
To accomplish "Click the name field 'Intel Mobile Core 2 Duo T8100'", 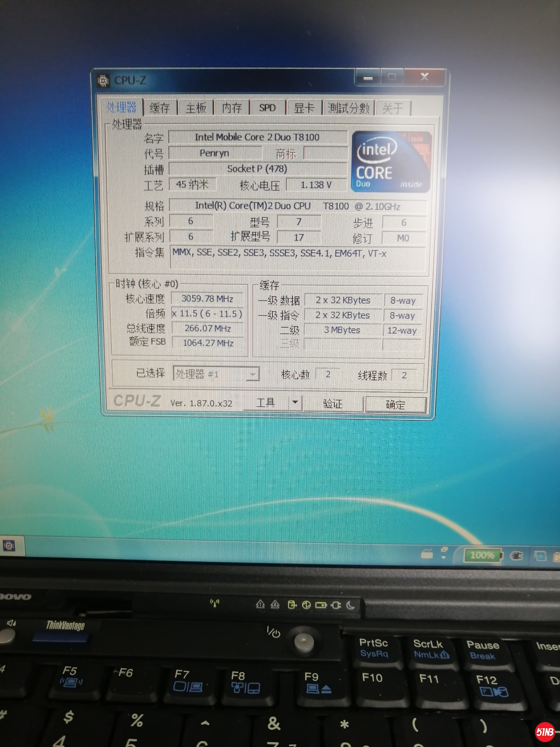I will (257, 137).
